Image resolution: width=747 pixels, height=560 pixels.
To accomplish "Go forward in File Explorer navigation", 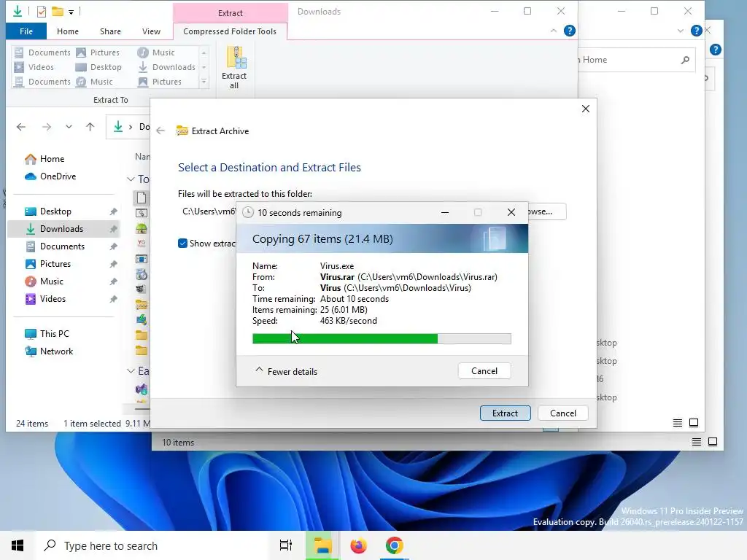I will [47, 127].
